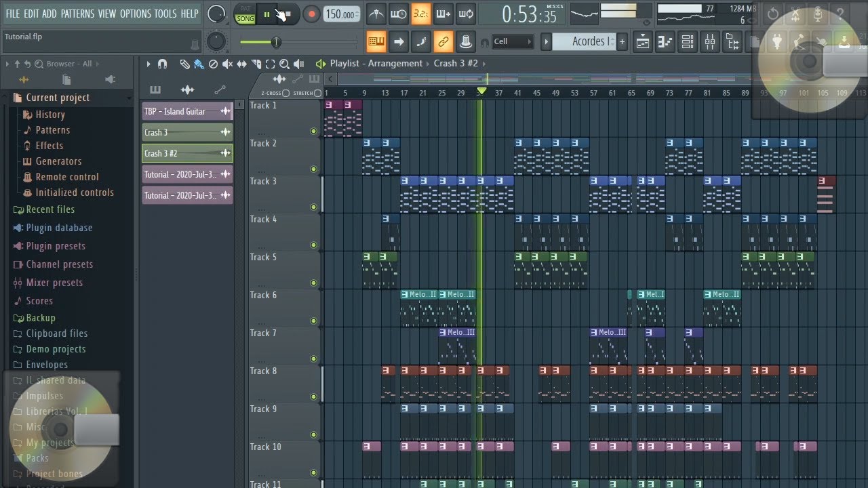Mute Track 10 with its green dot
868x488 pixels.
tap(313, 472)
